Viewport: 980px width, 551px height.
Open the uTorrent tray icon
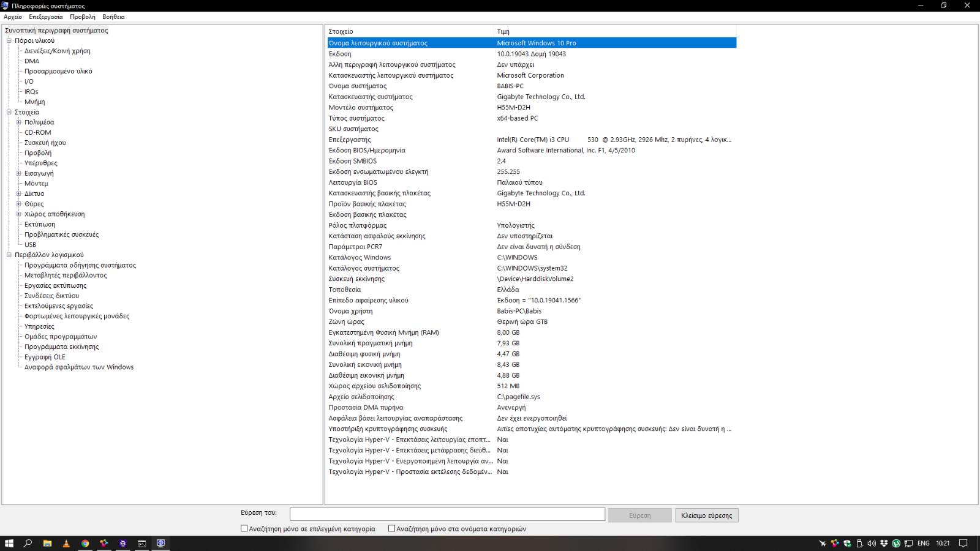(x=896, y=543)
